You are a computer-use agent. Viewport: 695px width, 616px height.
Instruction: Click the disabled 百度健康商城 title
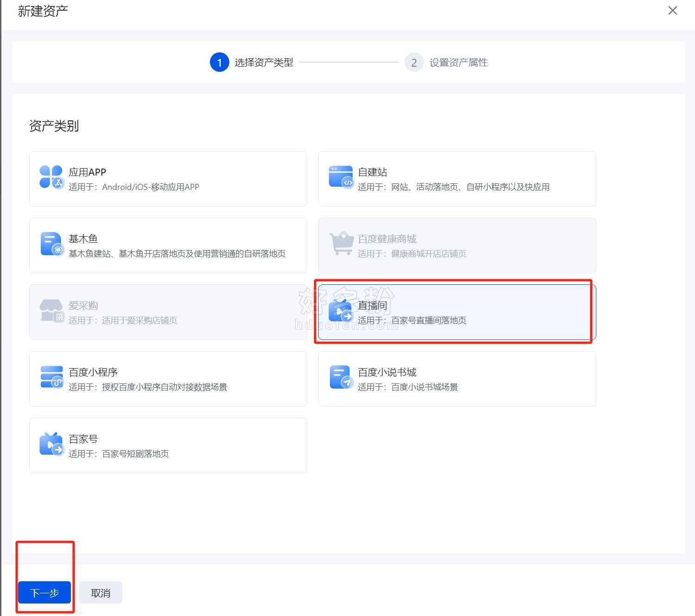387,239
